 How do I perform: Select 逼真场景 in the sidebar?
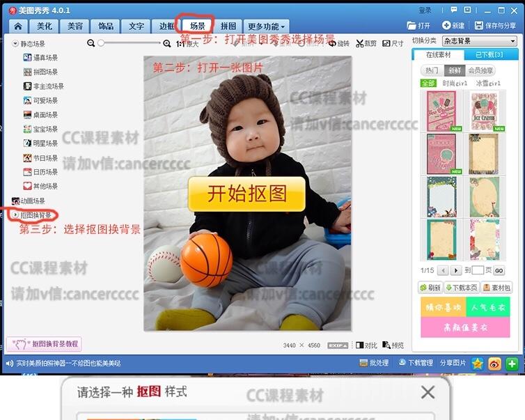tap(40, 58)
